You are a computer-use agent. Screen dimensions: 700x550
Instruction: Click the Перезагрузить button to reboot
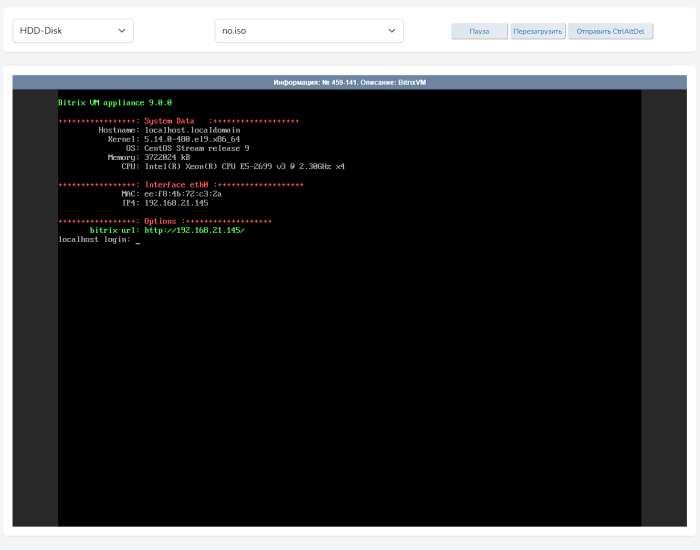pyautogui.click(x=538, y=31)
